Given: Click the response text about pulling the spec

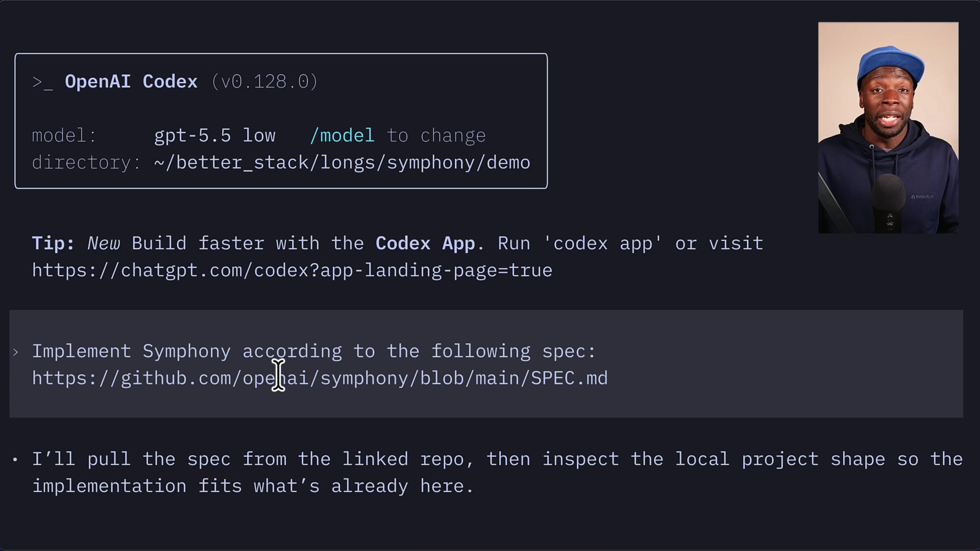Looking at the screenshot, I should [x=497, y=472].
